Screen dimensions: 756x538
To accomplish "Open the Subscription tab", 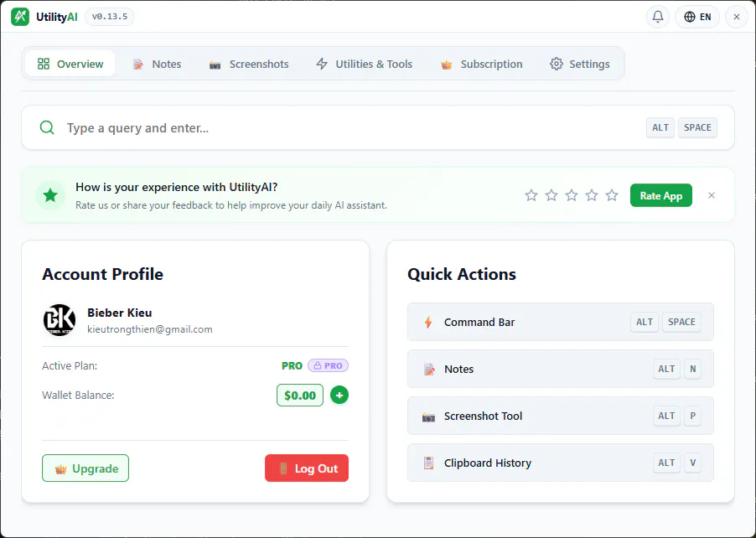I will [x=481, y=64].
